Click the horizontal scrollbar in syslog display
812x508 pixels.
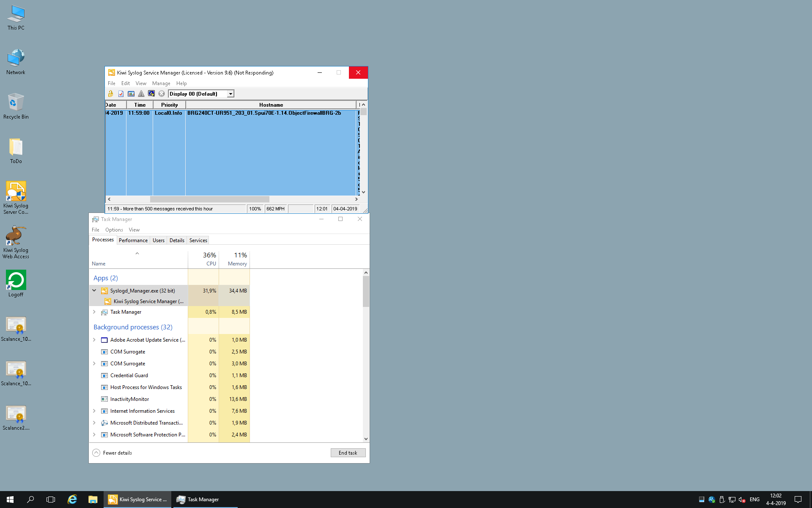[209, 199]
